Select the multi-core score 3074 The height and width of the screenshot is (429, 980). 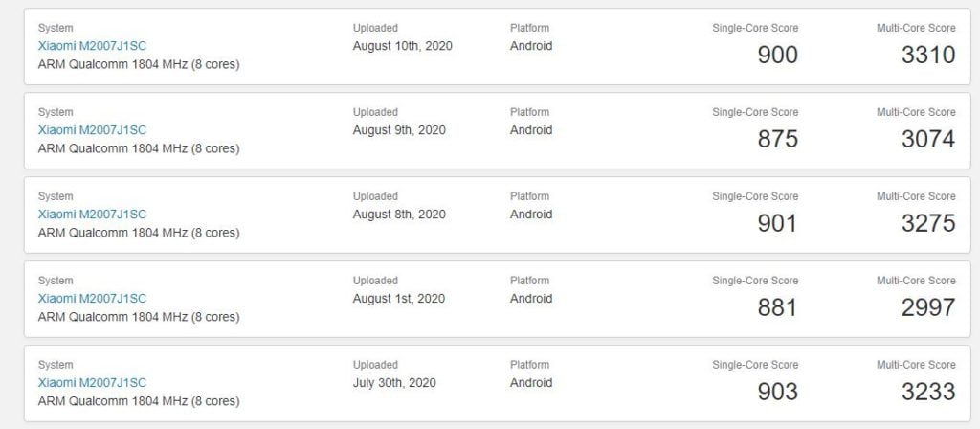click(928, 140)
